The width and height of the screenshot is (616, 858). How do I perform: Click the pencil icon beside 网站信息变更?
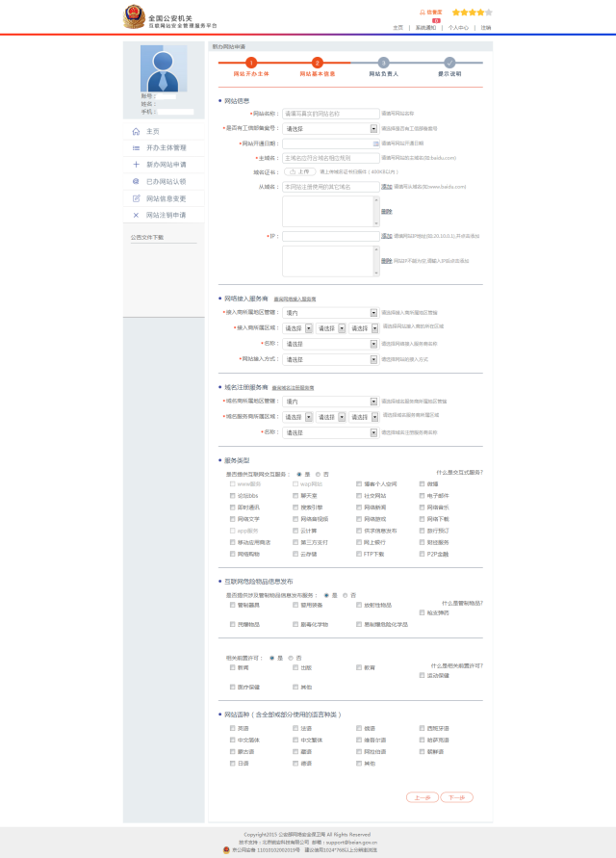(x=136, y=198)
